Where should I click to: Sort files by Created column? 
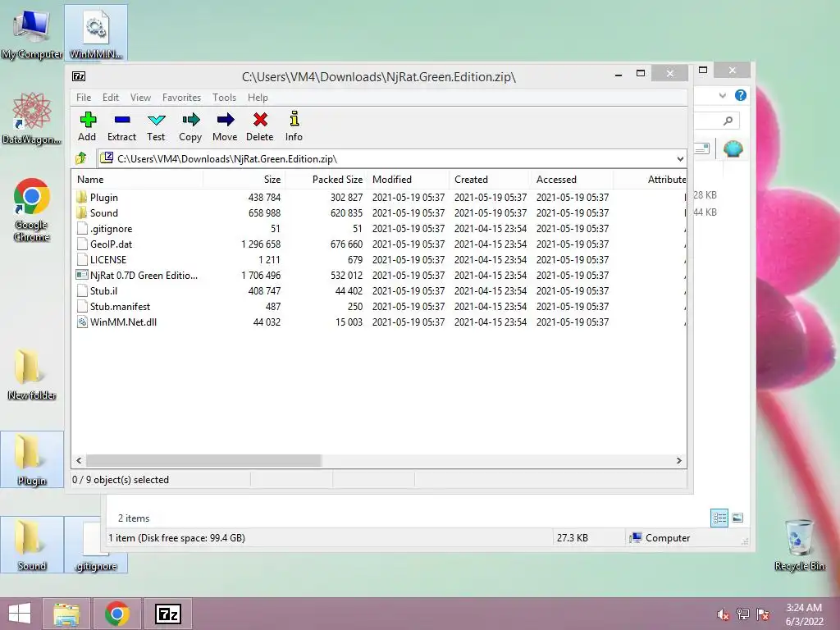[x=491, y=180]
